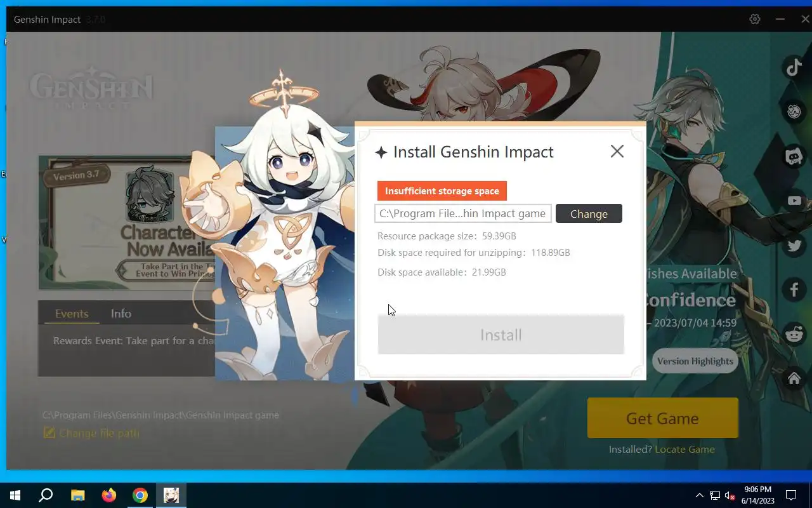Image resolution: width=812 pixels, height=508 pixels.
Task: Open Windows taskbar search
Action: pos(46,495)
